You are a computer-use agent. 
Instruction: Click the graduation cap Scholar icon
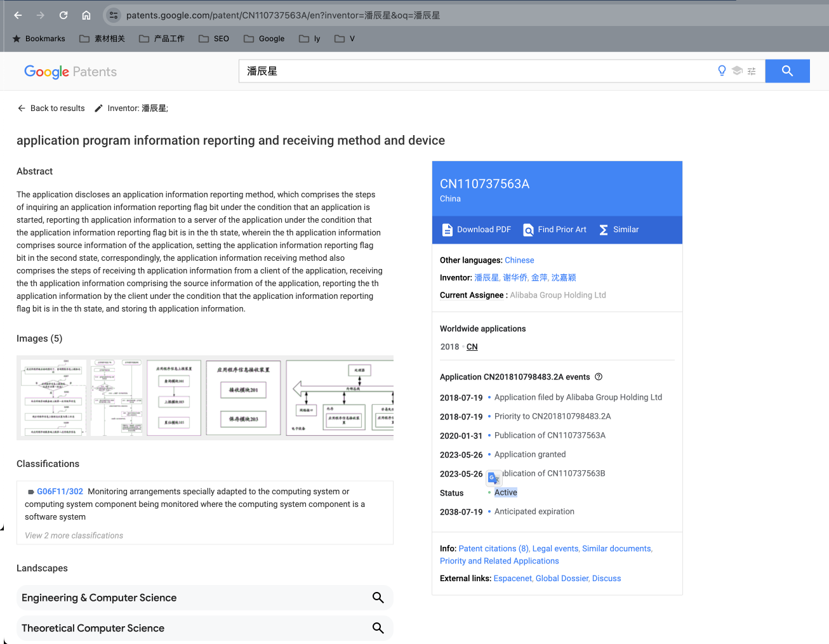click(737, 71)
